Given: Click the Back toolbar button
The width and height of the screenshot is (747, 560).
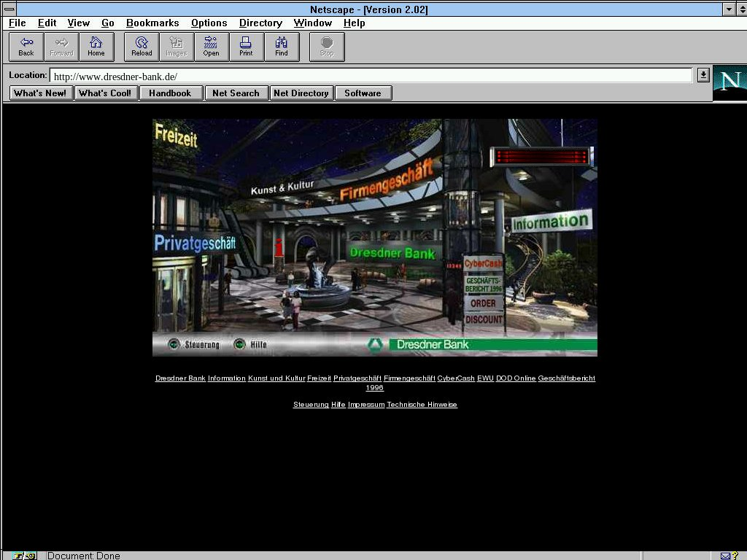Looking at the screenshot, I should (x=26, y=47).
